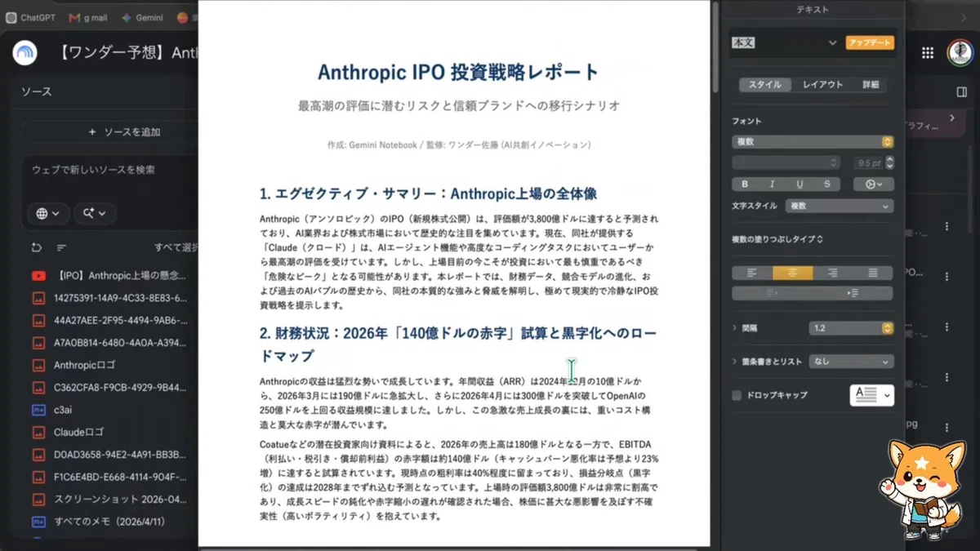Select the 【IPO】Anthropic上場の懸念 source
980x551 pixels.
pyautogui.click(x=121, y=276)
